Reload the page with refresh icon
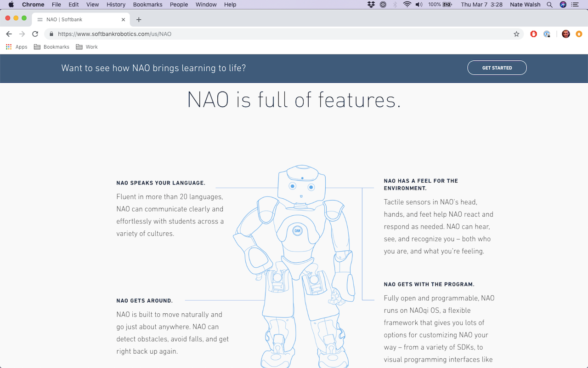 pos(35,34)
